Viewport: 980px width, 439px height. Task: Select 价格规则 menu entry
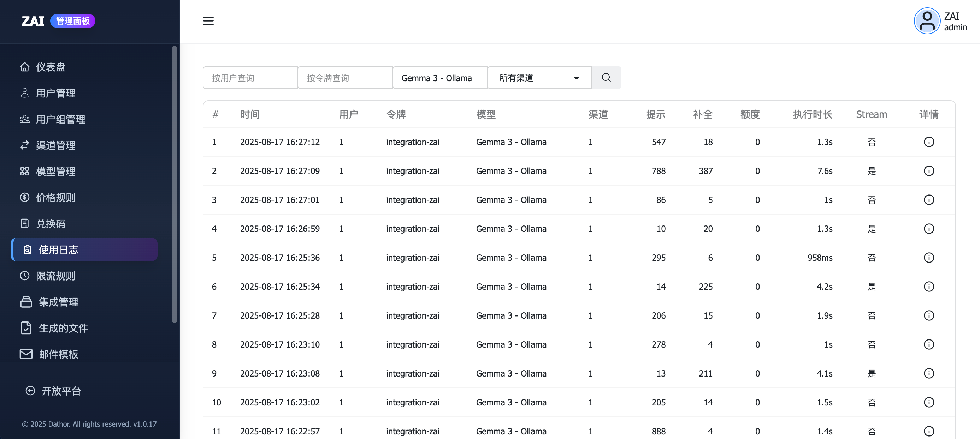[55, 198]
